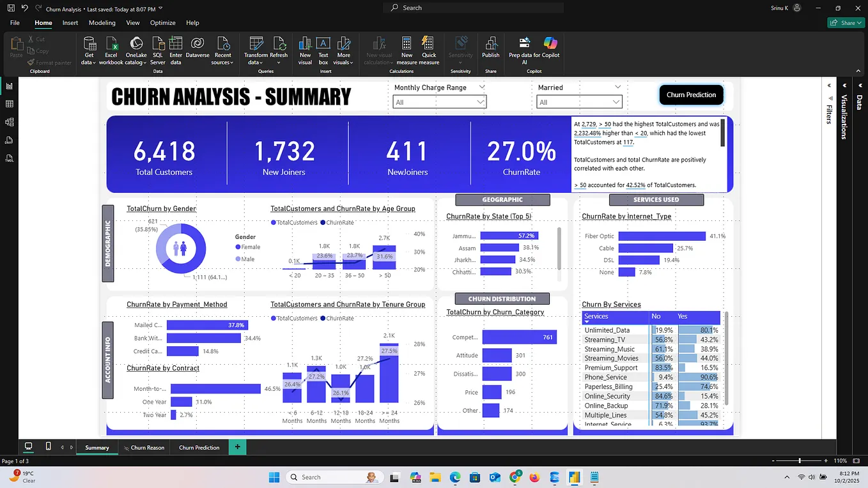Switch to desktop layout view
The width and height of the screenshot is (868, 488).
click(x=28, y=446)
